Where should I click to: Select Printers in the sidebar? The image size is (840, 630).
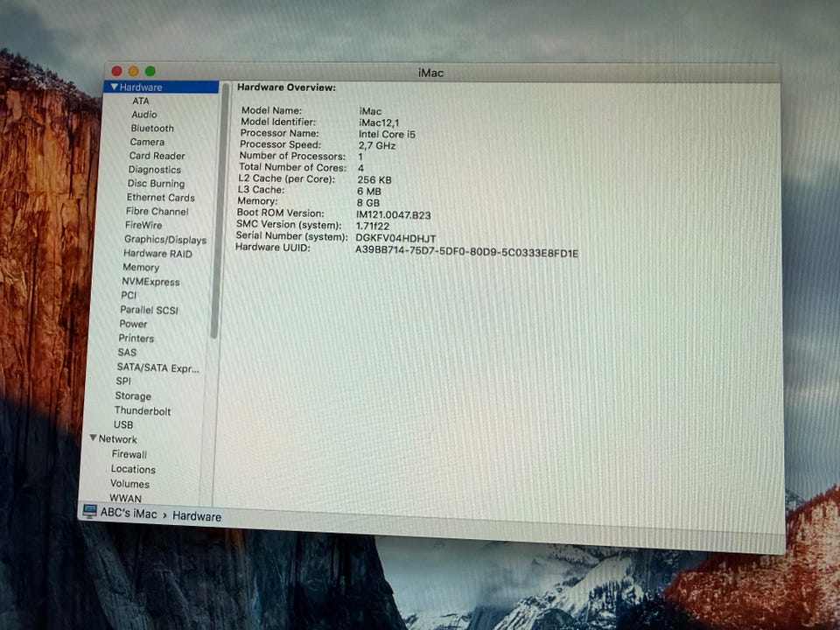136,339
